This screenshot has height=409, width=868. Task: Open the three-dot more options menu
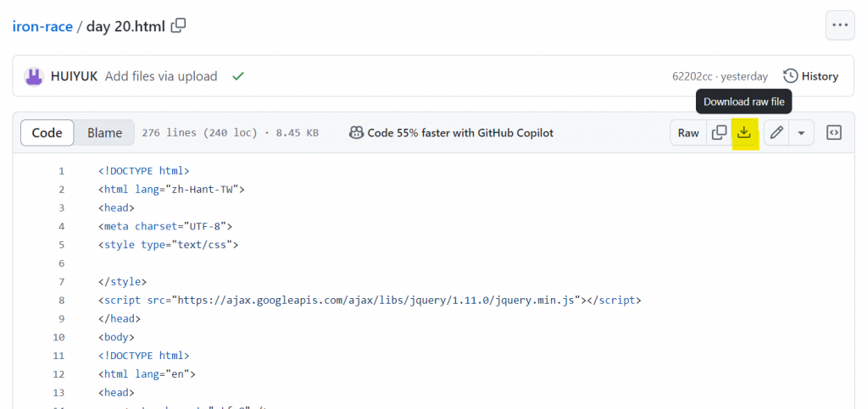(x=839, y=25)
